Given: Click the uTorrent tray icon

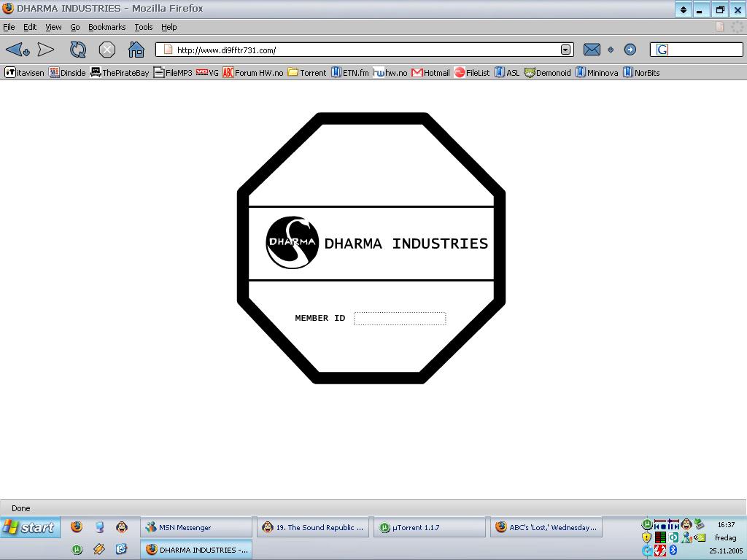Looking at the screenshot, I should (x=647, y=524).
